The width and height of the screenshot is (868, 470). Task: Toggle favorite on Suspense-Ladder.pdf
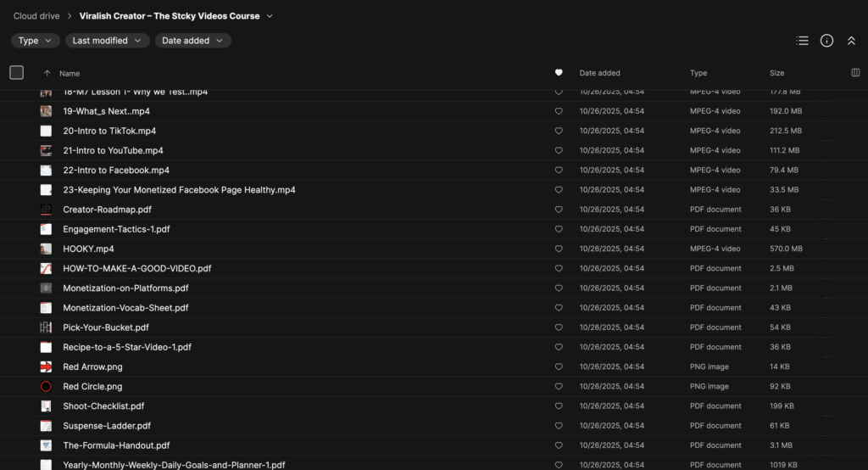(558, 426)
